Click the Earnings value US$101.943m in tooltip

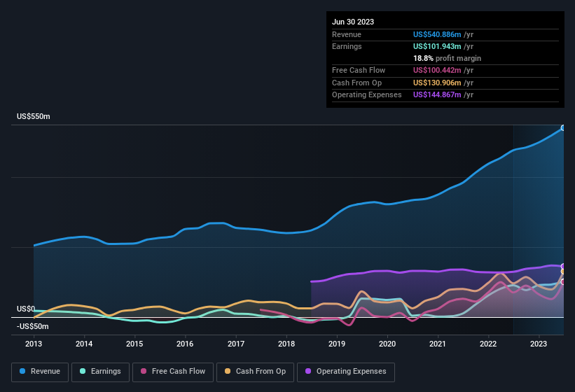pyautogui.click(x=438, y=46)
